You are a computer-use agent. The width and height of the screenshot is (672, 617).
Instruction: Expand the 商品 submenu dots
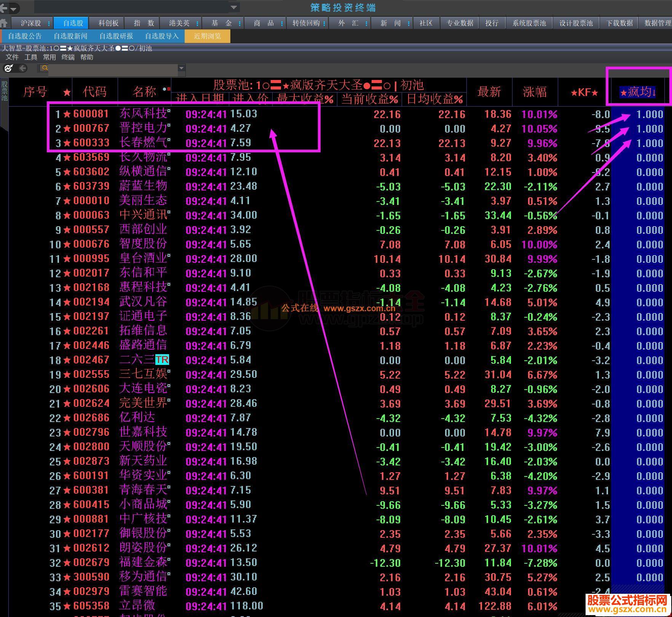pos(282,24)
